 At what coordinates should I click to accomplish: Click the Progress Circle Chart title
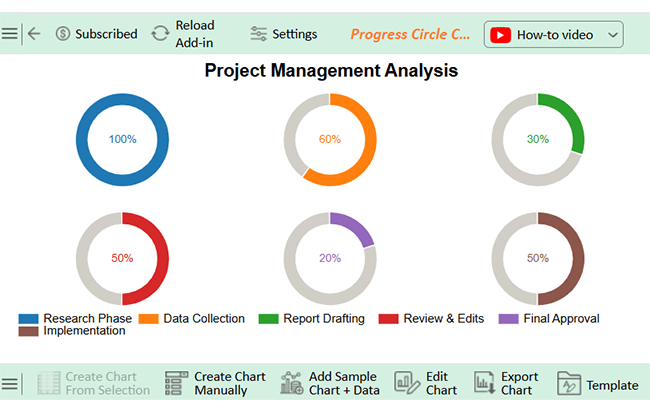point(410,34)
